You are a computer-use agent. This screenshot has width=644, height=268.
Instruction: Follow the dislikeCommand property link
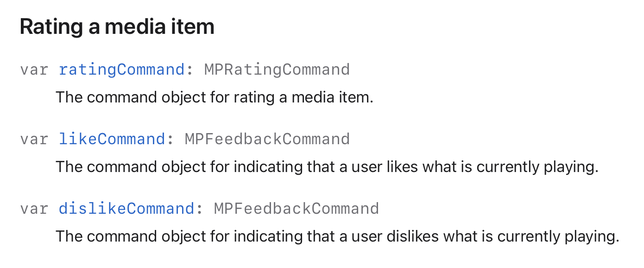(x=126, y=209)
